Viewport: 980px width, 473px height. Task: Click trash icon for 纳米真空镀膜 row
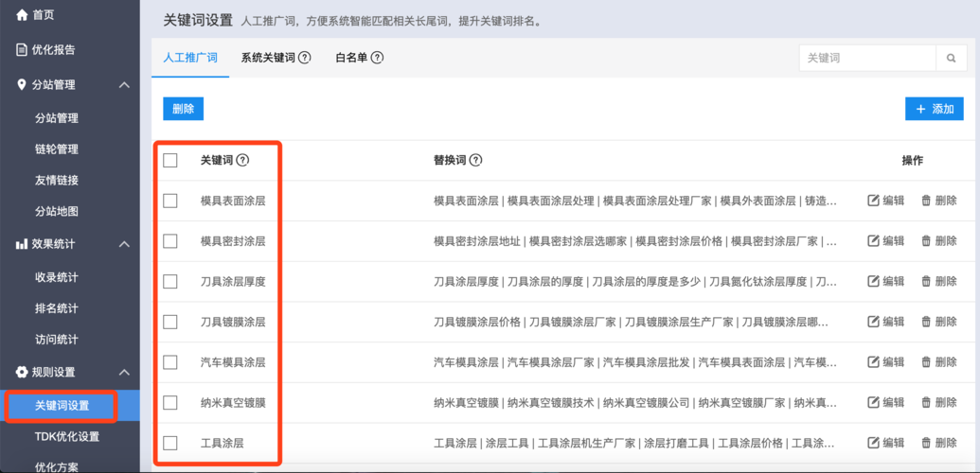(x=926, y=402)
